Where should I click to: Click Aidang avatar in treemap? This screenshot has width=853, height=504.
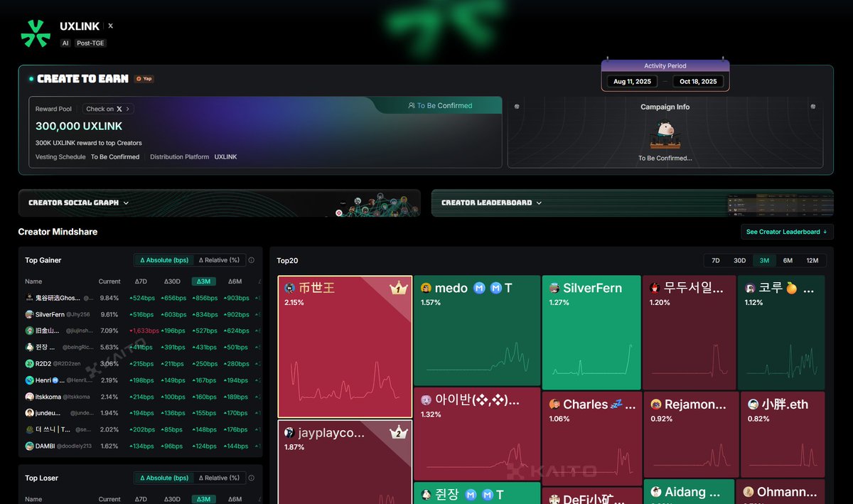coord(655,492)
